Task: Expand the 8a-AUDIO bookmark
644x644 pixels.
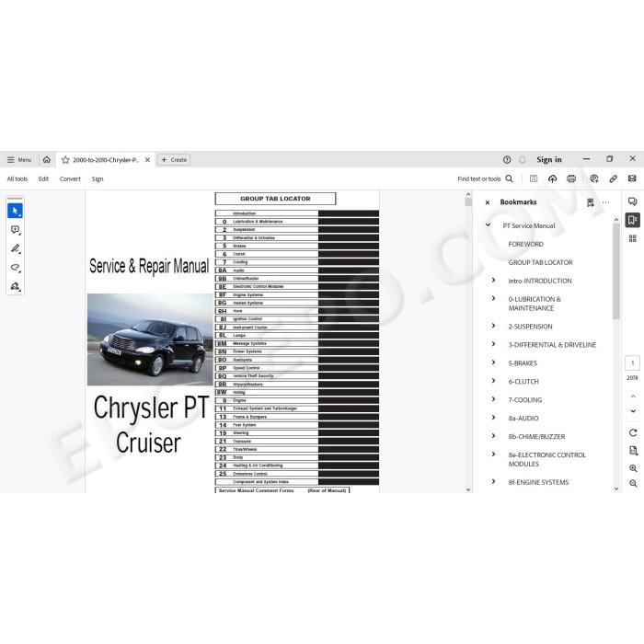Action: tap(494, 418)
